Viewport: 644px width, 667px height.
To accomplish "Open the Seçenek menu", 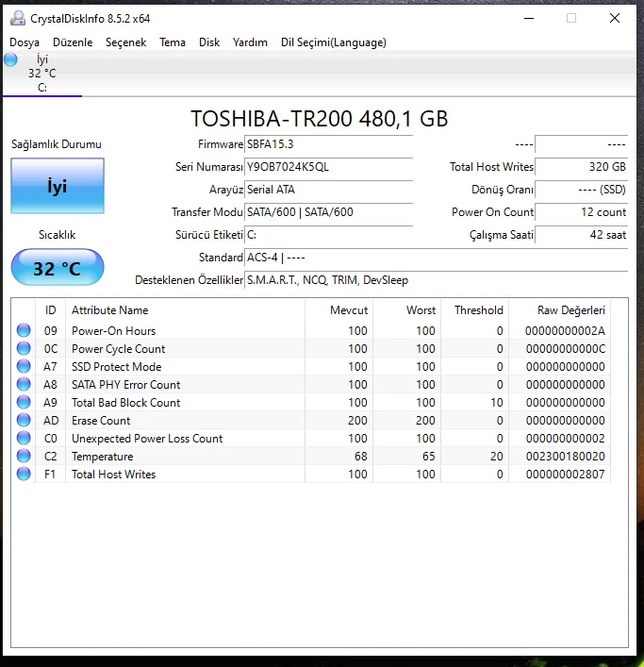I will pyautogui.click(x=125, y=42).
